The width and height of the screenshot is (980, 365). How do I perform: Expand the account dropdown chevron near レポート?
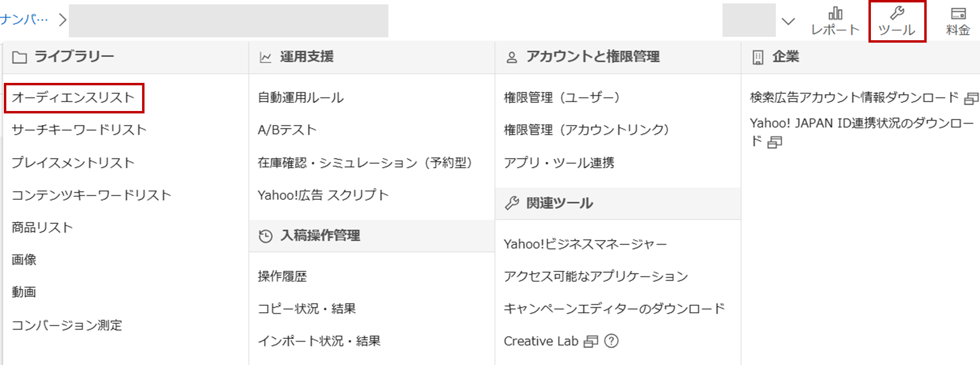pyautogui.click(x=788, y=21)
